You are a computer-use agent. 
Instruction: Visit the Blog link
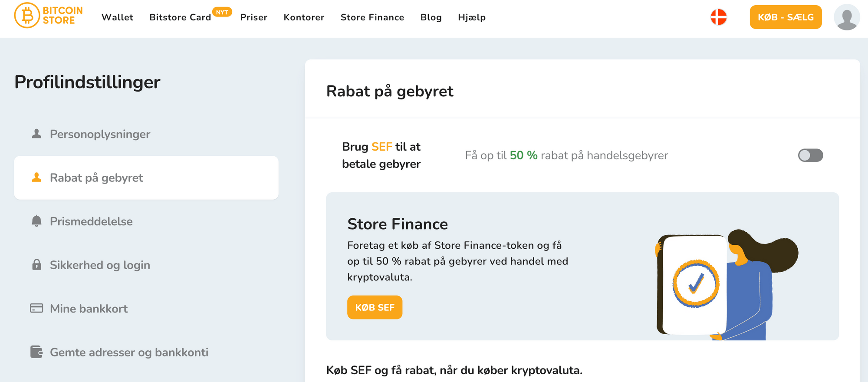431,17
